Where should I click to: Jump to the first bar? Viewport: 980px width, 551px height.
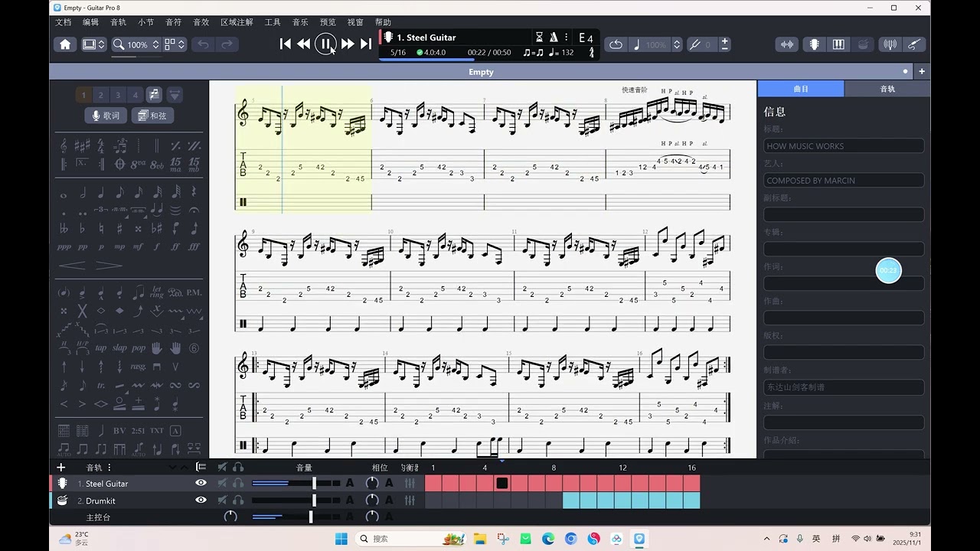(x=286, y=44)
